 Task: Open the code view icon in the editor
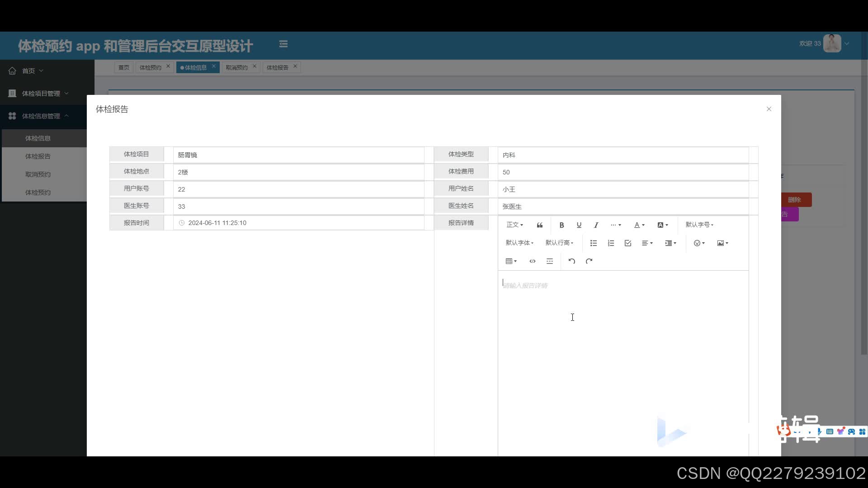[532, 261]
